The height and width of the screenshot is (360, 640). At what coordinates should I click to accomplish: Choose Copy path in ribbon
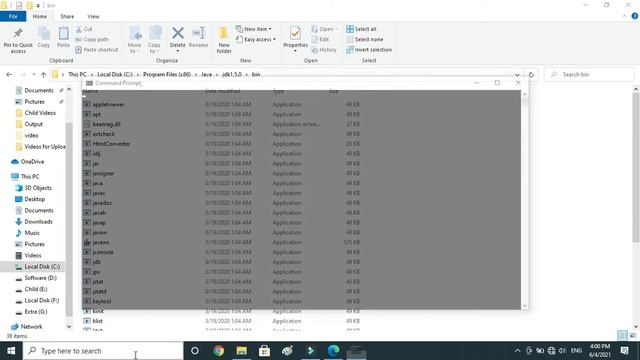coord(92,39)
